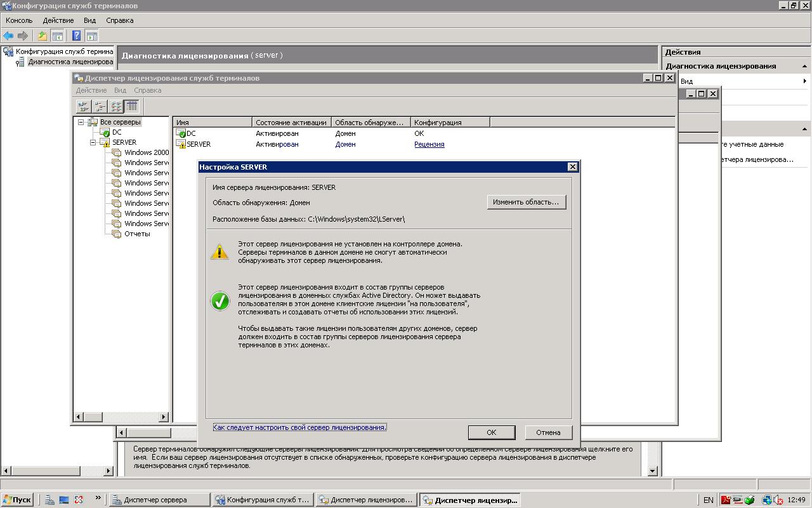This screenshot has width=812, height=508.
Task: Expand the Вид submenu arrow in Actions pane
Action: tap(805, 81)
